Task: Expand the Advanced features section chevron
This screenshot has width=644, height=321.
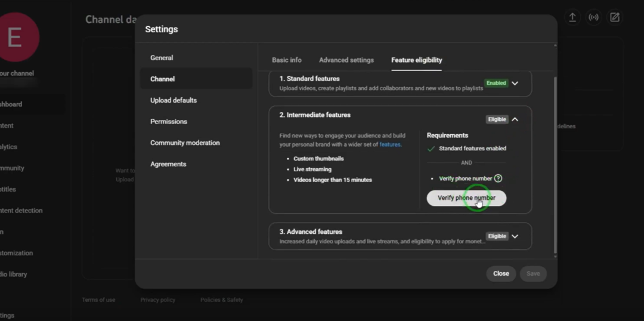Action: point(515,236)
